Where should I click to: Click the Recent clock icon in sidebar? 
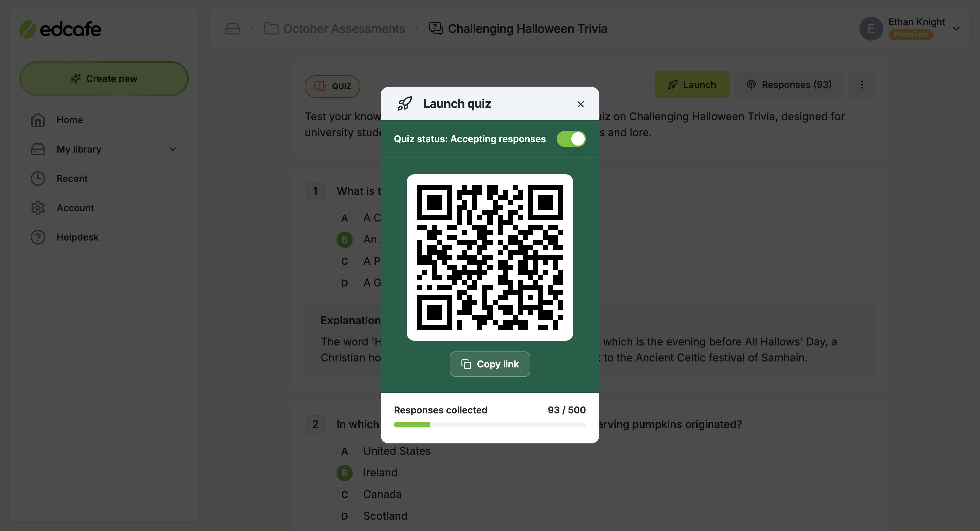click(38, 178)
